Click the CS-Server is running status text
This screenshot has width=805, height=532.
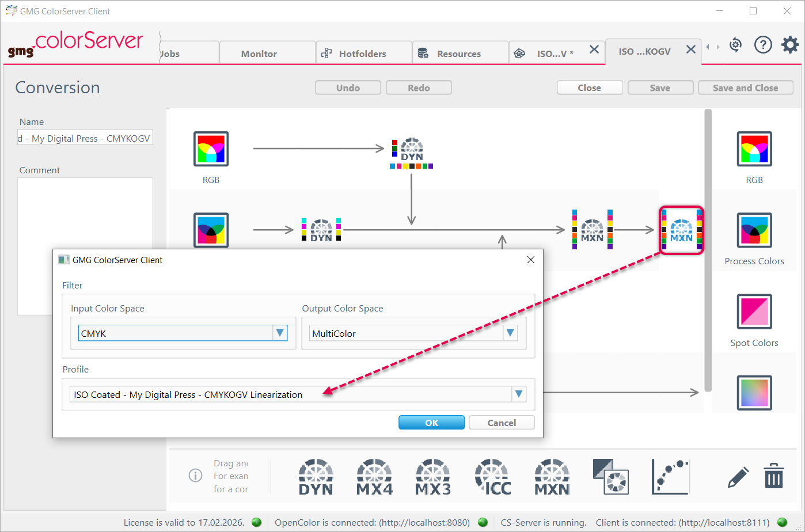click(x=544, y=523)
